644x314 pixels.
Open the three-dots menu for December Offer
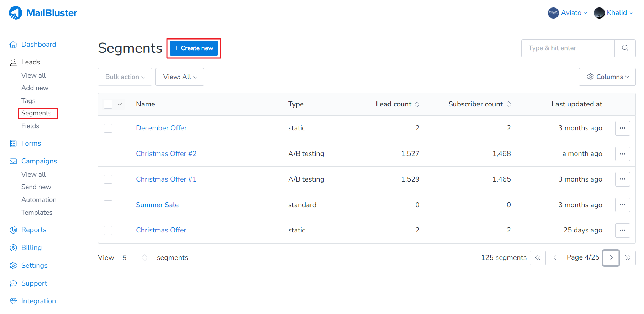[x=622, y=128]
